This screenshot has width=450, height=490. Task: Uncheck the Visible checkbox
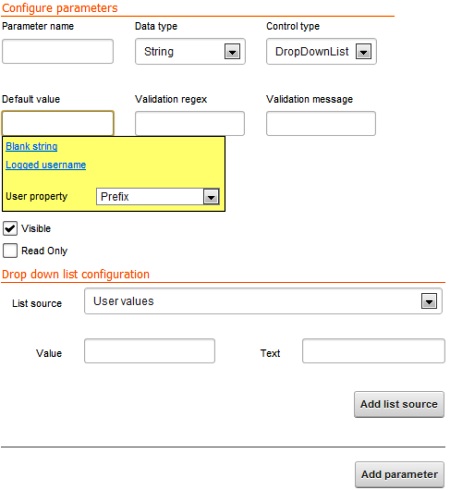coord(10,228)
